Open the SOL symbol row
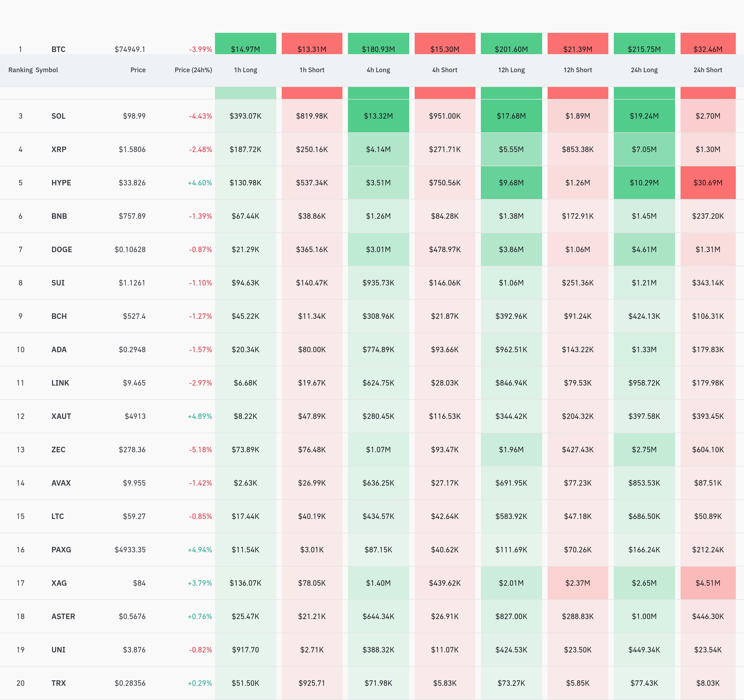This screenshot has height=700, width=744. tap(58, 116)
